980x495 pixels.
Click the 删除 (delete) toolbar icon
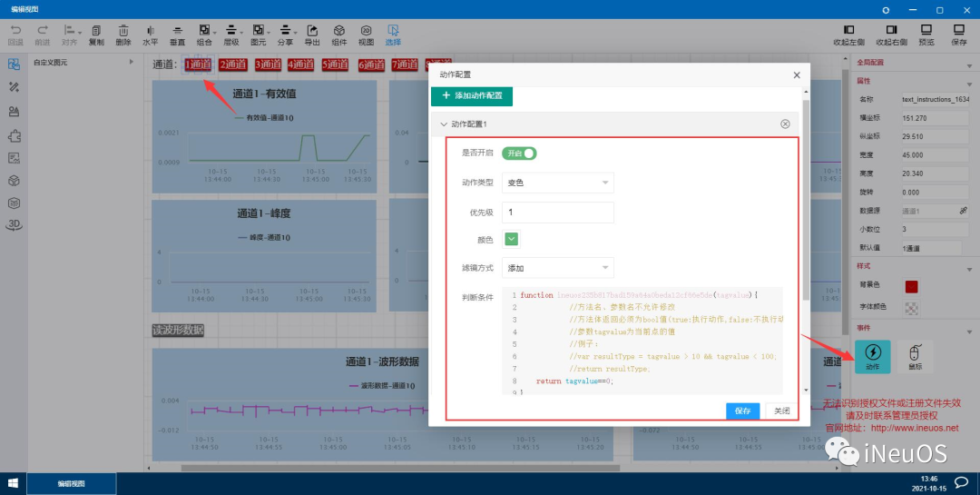click(123, 35)
